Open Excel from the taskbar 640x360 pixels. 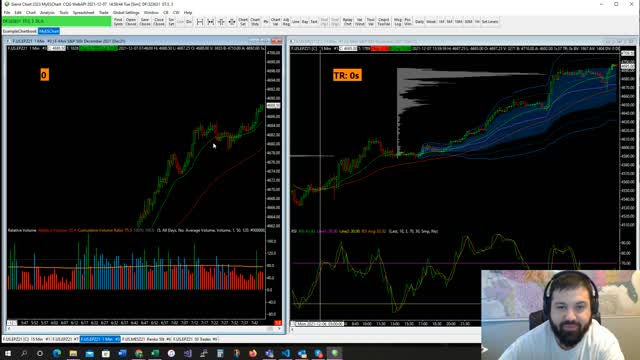[x=155, y=353]
